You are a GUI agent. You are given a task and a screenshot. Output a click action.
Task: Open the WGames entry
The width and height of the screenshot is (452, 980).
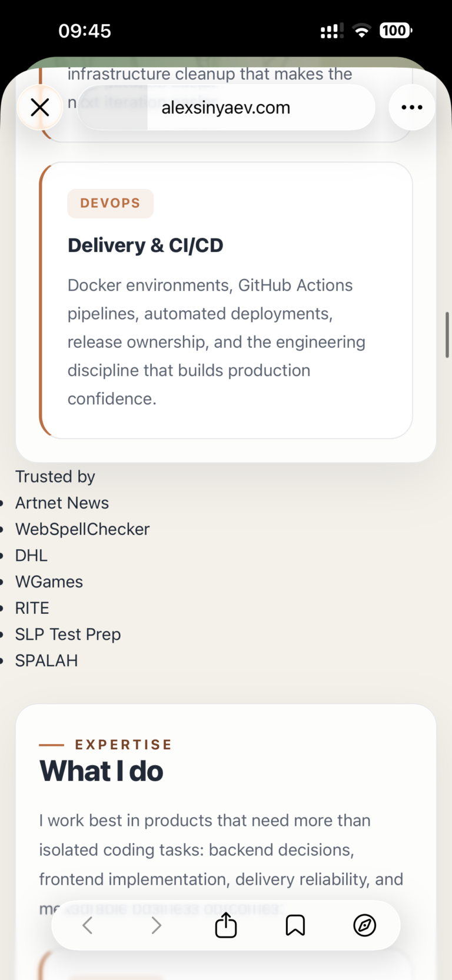pyautogui.click(x=49, y=582)
